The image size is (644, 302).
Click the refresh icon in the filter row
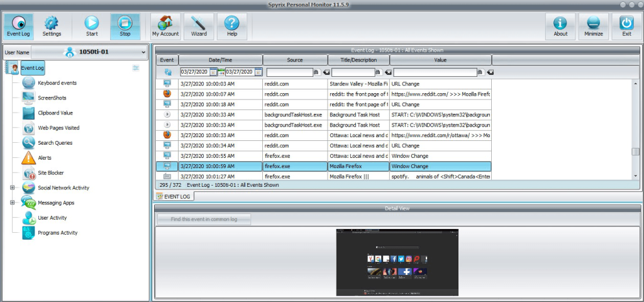[168, 72]
